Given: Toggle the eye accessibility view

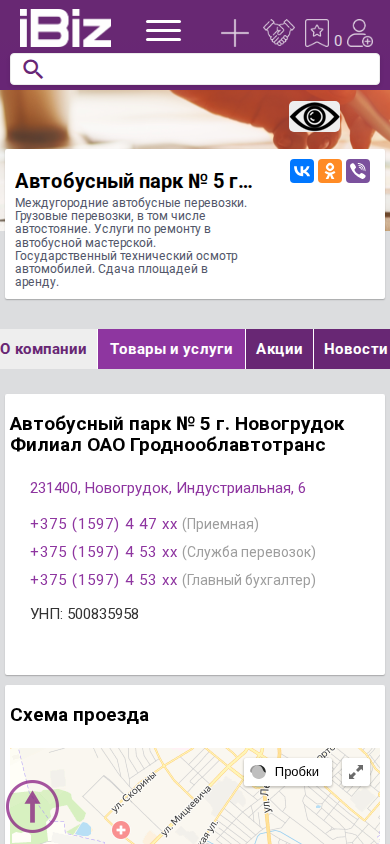Looking at the screenshot, I should click(314, 116).
